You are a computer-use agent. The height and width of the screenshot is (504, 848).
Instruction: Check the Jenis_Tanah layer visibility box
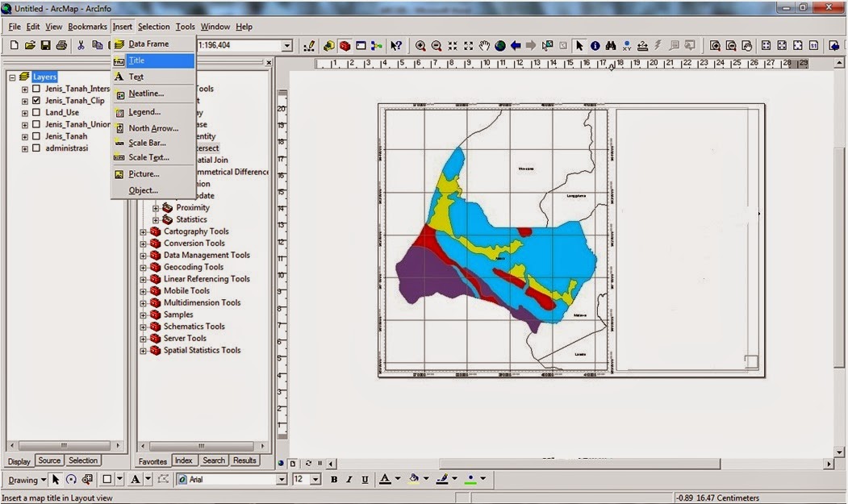pos(36,135)
